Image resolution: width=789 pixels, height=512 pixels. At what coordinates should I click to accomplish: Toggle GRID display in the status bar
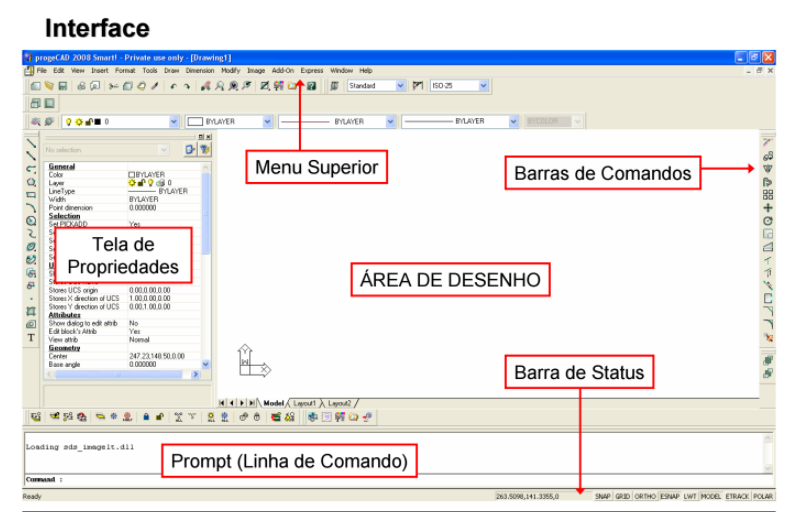point(622,495)
